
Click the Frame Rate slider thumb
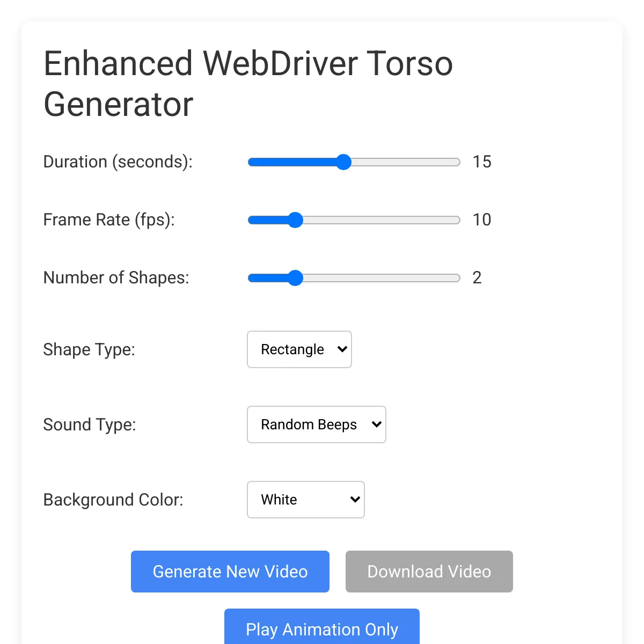[x=295, y=220]
